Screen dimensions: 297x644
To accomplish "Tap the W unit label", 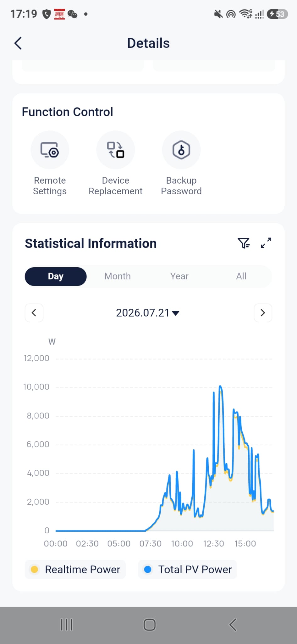I will (52, 342).
